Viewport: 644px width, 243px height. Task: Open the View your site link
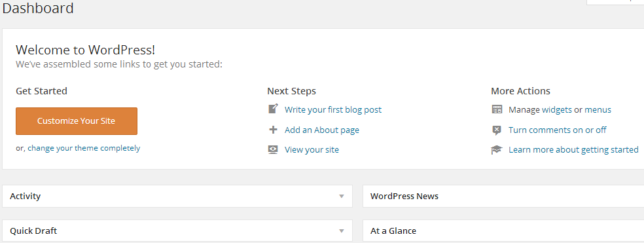312,150
